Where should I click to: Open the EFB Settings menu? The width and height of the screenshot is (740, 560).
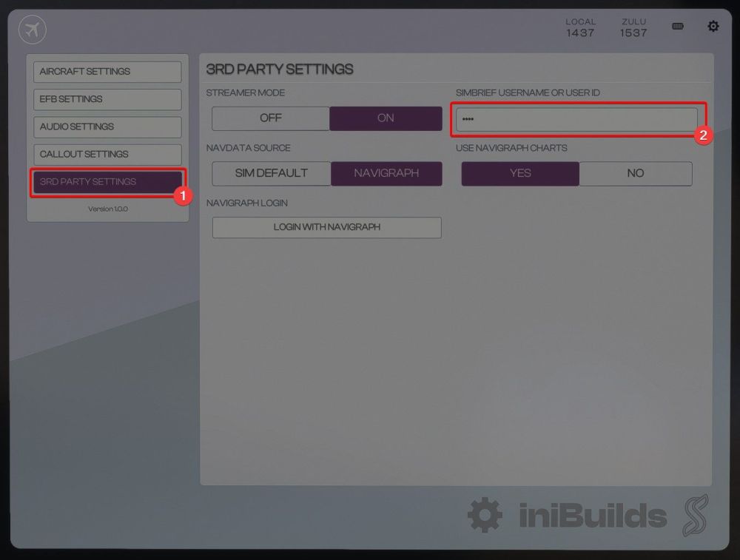pyautogui.click(x=107, y=99)
